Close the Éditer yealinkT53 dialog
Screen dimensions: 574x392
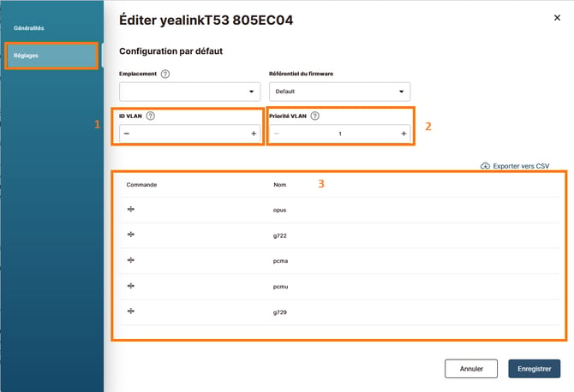557,18
